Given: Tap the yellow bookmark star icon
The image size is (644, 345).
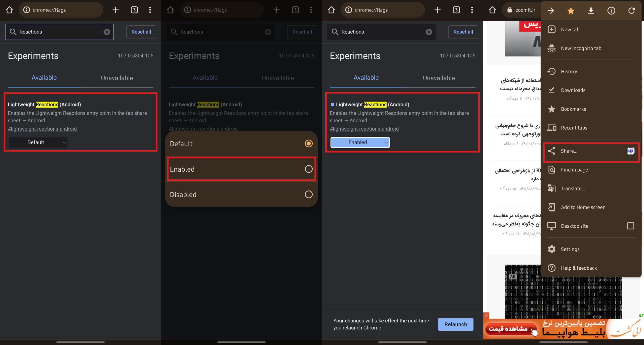Looking at the screenshot, I should coord(571,11).
